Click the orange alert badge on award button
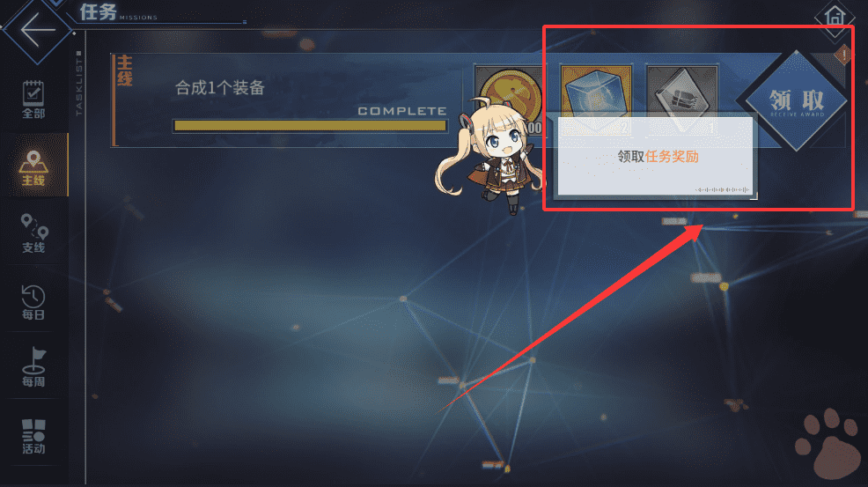The image size is (868, 487). (x=843, y=55)
